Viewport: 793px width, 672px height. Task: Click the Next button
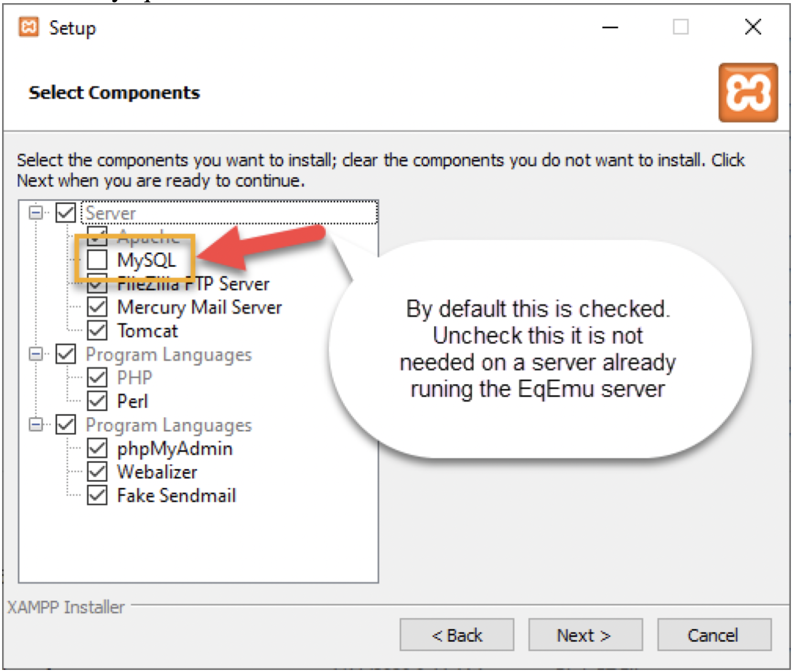(585, 635)
